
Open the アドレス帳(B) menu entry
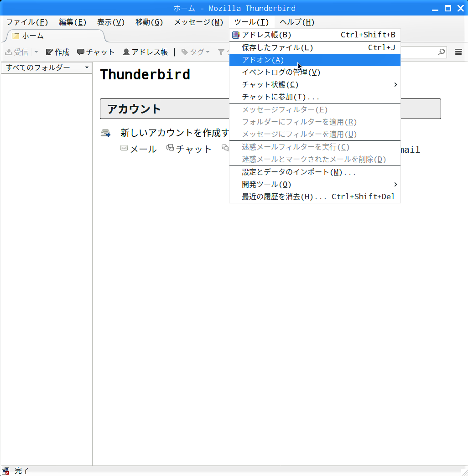[x=315, y=35]
